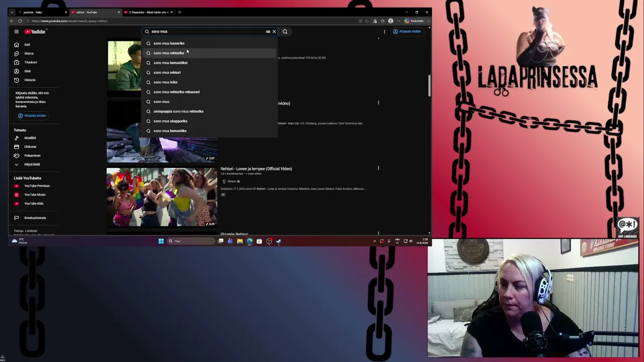Go back in the browser
Image resolution: width=644 pixels, height=362 pixels.
(x=13, y=21)
